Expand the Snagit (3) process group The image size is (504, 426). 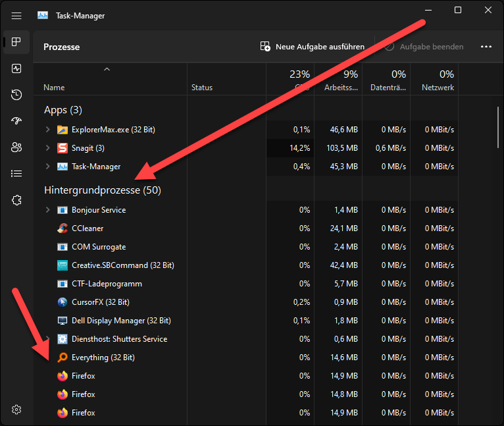click(47, 148)
